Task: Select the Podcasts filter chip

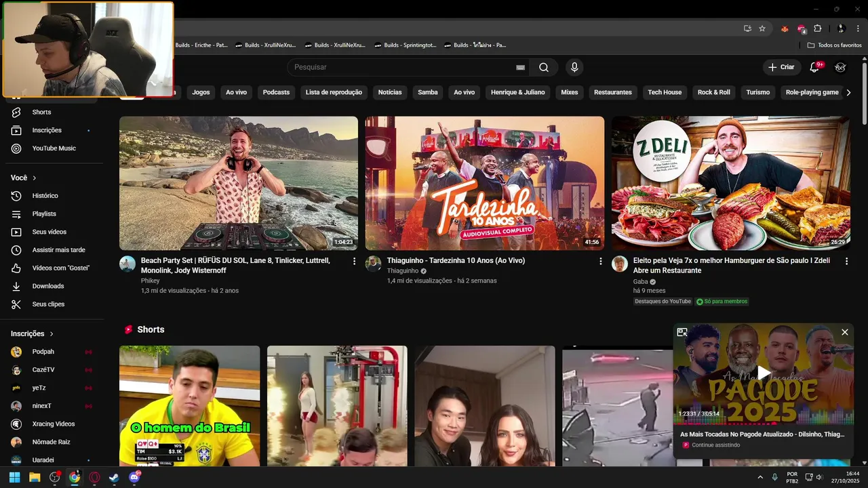Action: [276, 92]
